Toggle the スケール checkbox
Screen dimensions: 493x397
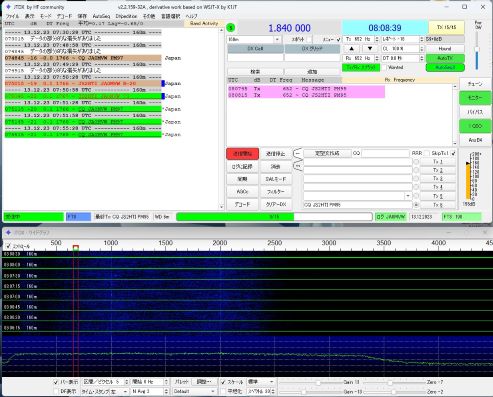click(223, 382)
